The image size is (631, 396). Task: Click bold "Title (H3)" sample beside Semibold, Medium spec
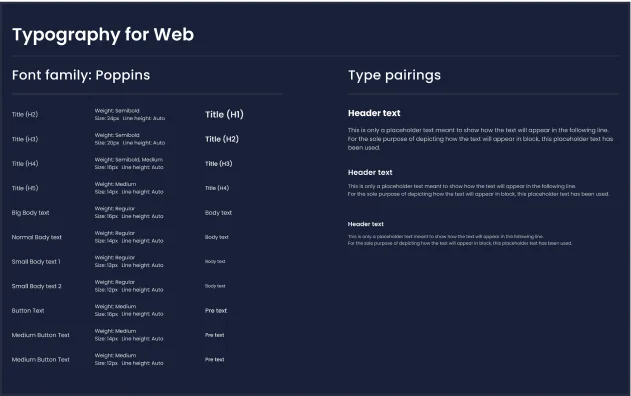pyautogui.click(x=219, y=164)
